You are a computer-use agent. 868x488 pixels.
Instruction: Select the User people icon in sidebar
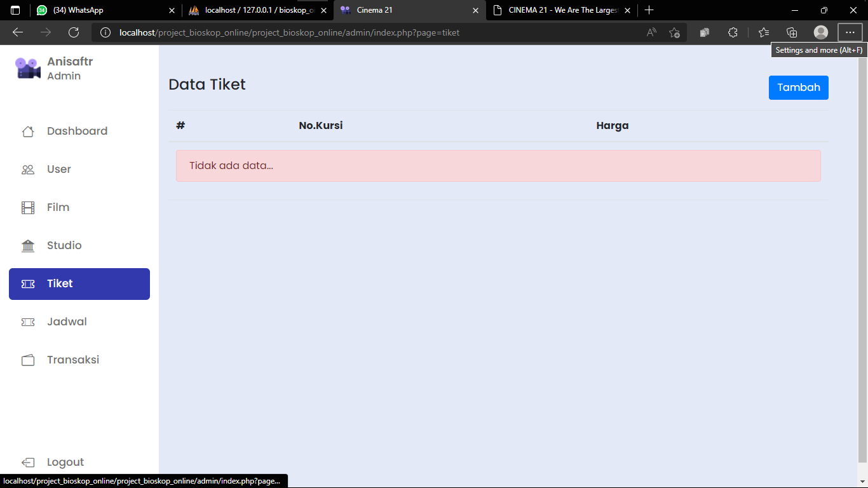[28, 170]
